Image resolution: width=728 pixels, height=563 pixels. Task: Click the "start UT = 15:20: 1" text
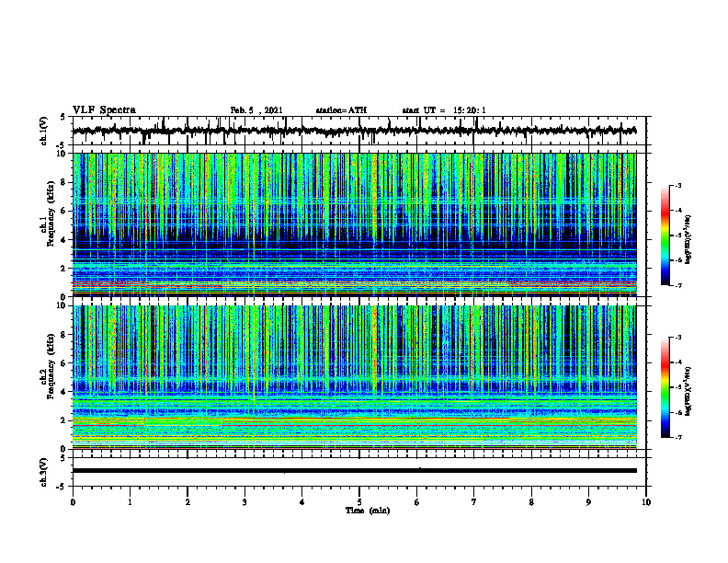(x=444, y=110)
